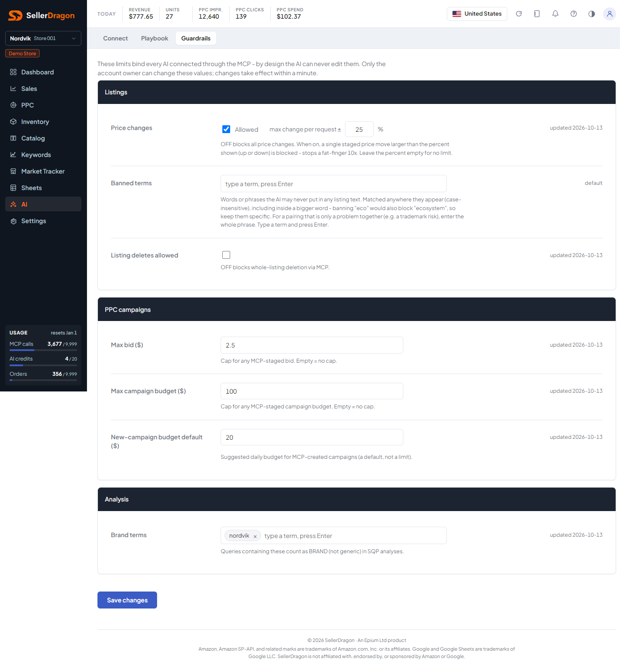Click the New-campaign budget default field
The height and width of the screenshot is (672, 620).
[x=312, y=437]
